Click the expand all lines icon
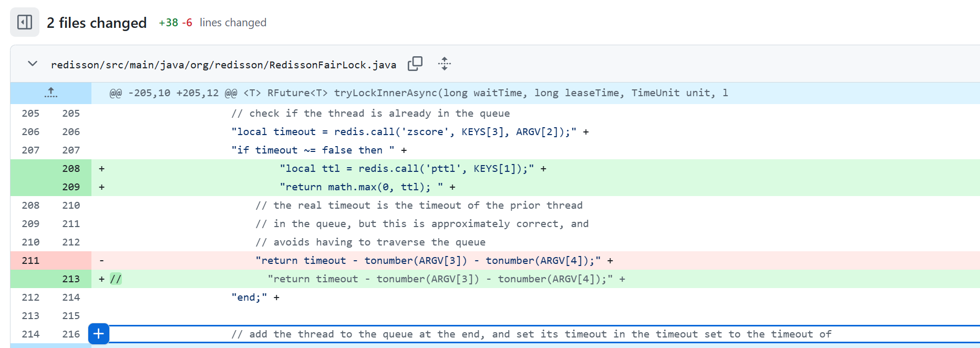 click(x=444, y=64)
